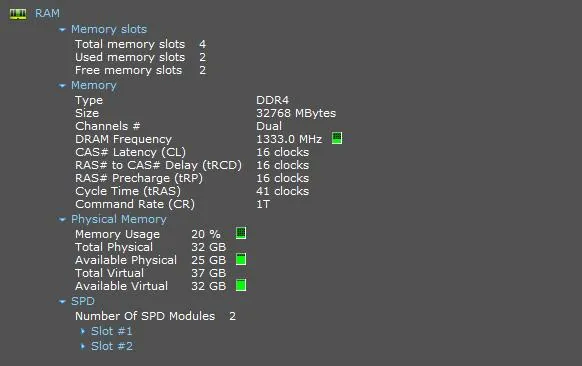Click the 32768 MBytes size value
The height and width of the screenshot is (366, 582).
(296, 113)
